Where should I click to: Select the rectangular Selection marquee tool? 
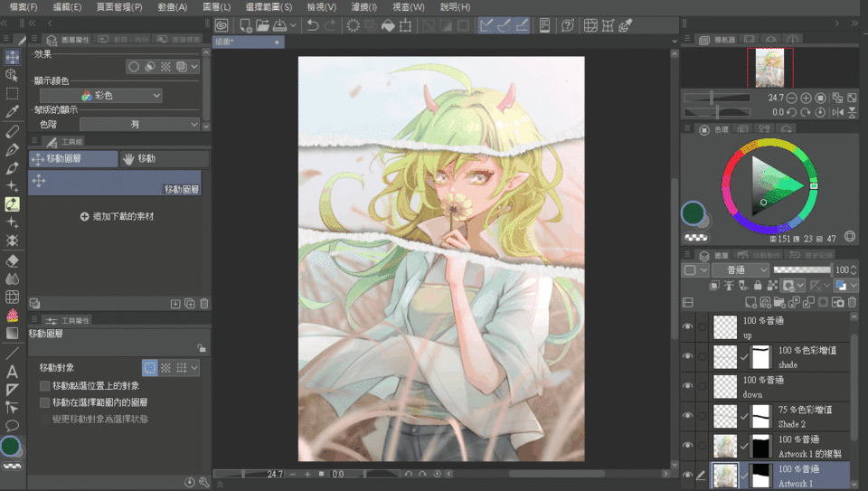[x=12, y=93]
